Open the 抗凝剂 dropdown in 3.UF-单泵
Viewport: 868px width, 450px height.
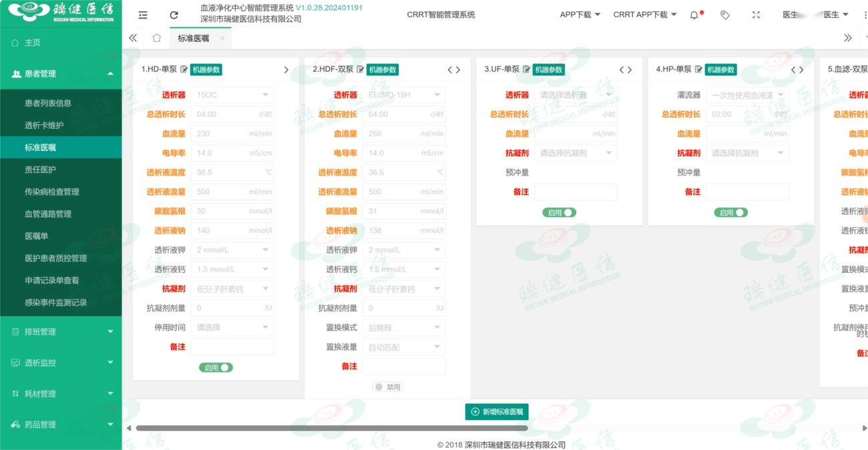[x=576, y=153]
